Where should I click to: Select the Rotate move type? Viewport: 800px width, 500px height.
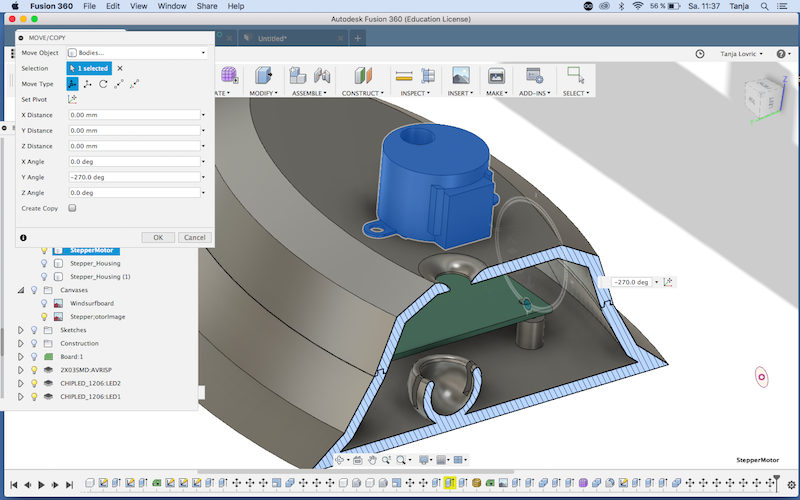pyautogui.click(x=103, y=84)
